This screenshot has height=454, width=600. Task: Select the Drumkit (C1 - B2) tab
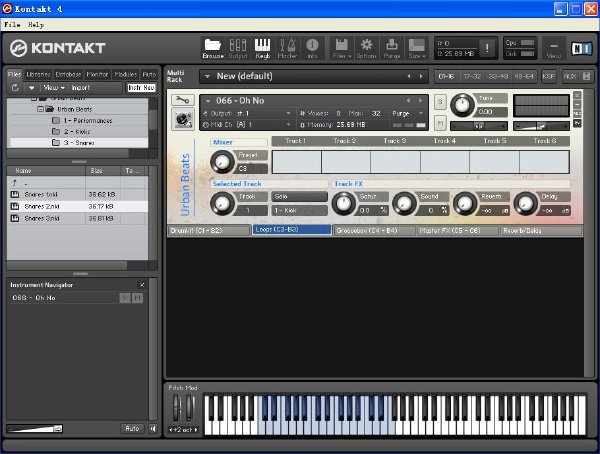pyautogui.click(x=209, y=231)
